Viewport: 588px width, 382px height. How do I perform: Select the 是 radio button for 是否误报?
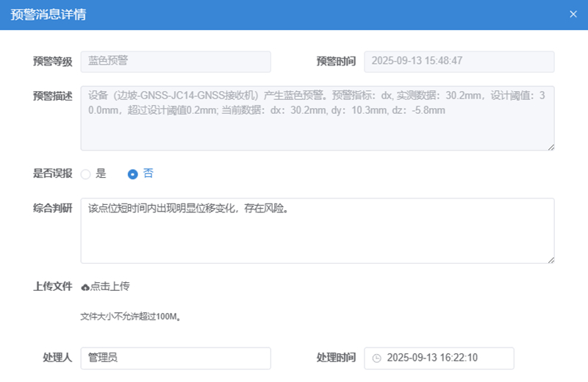click(x=85, y=174)
